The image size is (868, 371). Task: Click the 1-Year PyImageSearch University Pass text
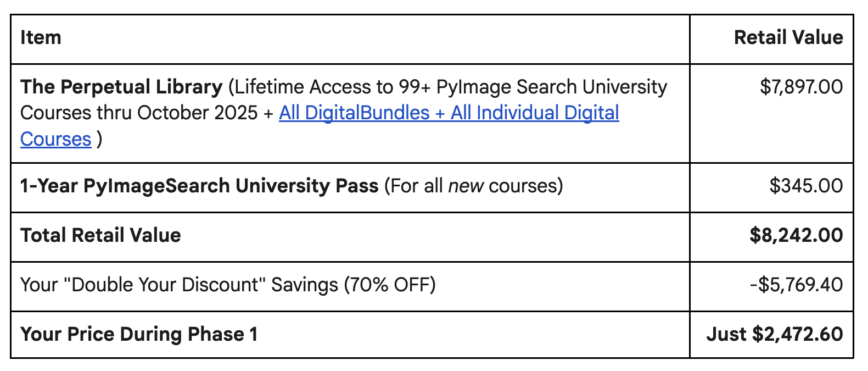[199, 186]
